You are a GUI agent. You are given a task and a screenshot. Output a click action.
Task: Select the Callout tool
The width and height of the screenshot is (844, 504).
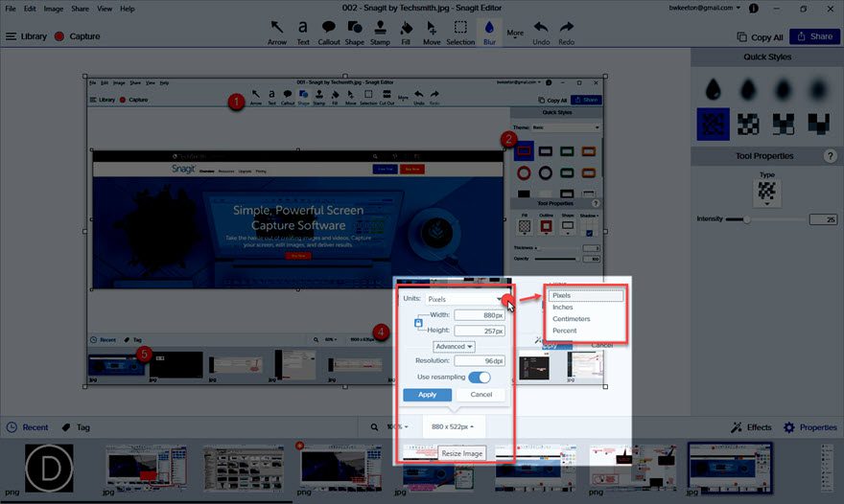[328, 33]
